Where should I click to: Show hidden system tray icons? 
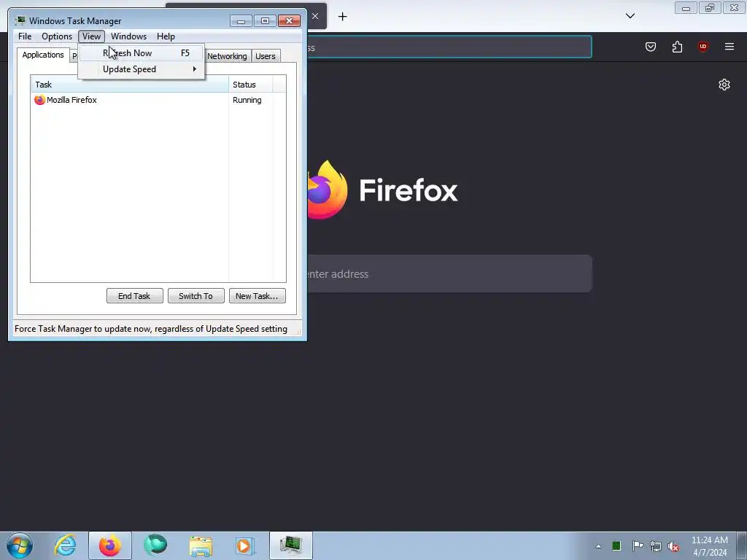[598, 546]
